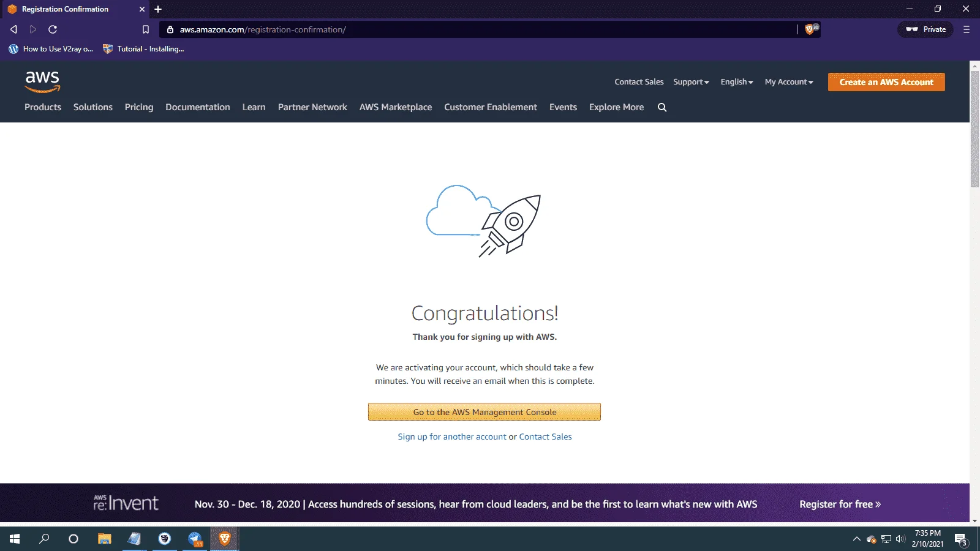The image size is (980, 551).
Task: Click Go to the AWS Management Console
Action: [484, 412]
